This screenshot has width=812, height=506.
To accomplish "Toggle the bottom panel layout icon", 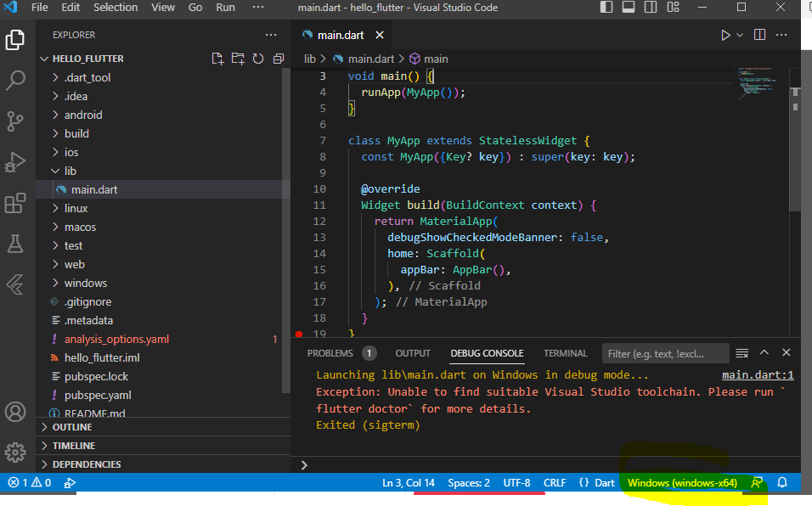I will pyautogui.click(x=629, y=8).
